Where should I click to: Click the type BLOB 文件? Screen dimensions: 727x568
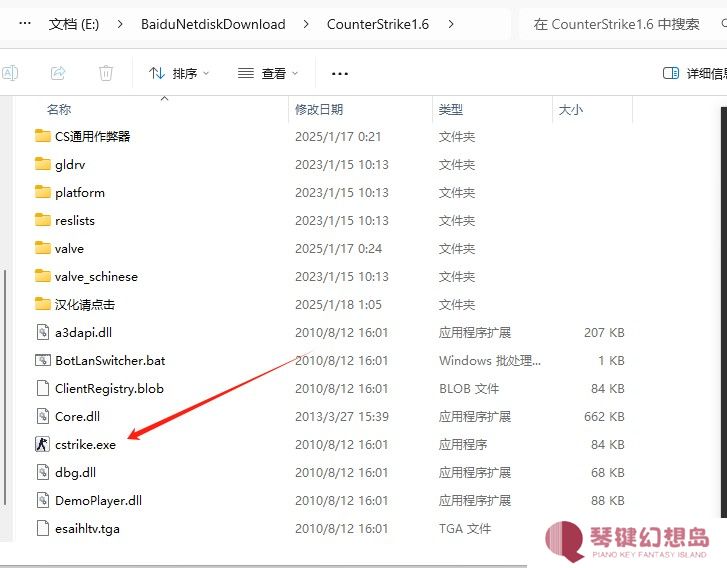pos(469,389)
